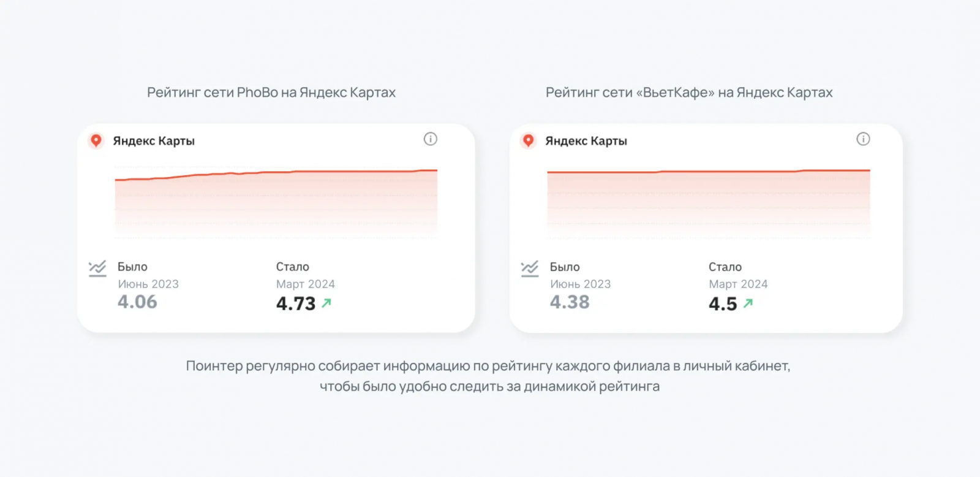Click the 4.06 rating value
The height and width of the screenshot is (477, 980).
coord(137,302)
